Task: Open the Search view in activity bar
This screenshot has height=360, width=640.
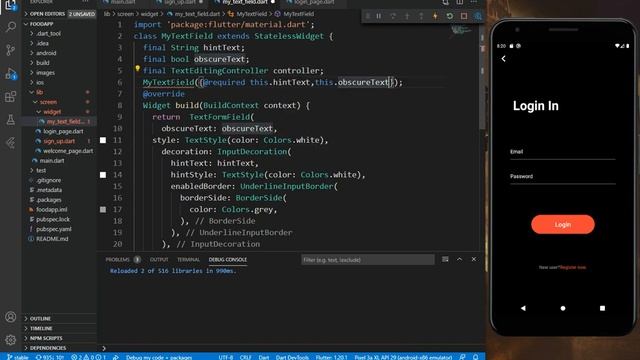Action: (11, 27)
